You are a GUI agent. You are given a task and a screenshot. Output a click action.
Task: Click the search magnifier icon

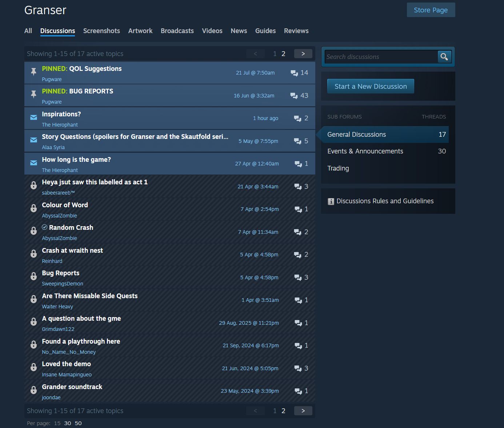tap(444, 56)
